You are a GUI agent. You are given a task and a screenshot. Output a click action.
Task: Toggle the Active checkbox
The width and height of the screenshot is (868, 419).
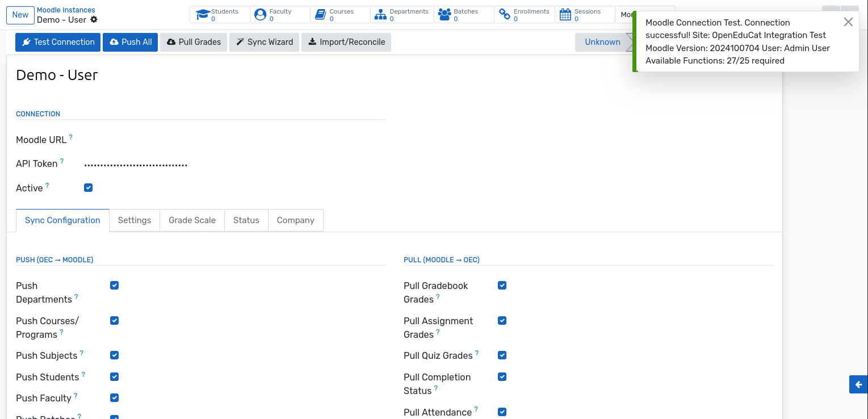[88, 187]
